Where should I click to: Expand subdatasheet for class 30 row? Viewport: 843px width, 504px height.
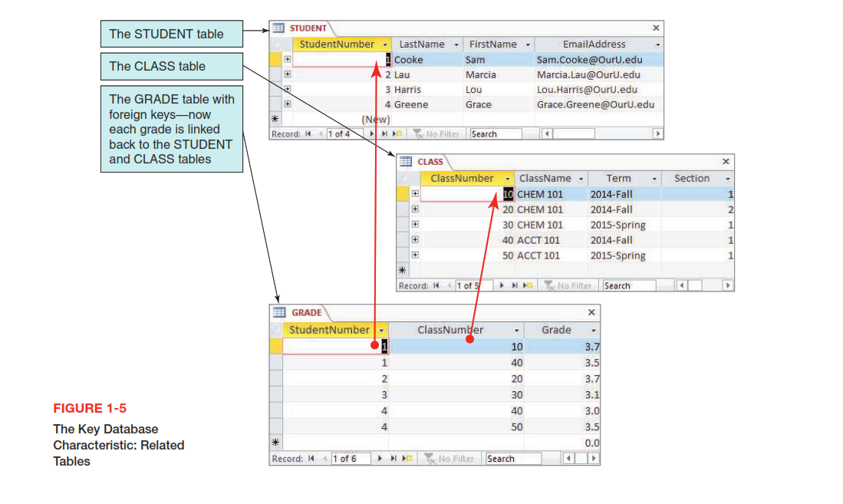tap(415, 224)
